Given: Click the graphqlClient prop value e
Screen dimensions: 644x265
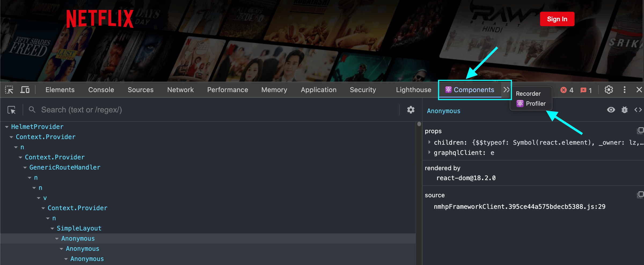Looking at the screenshot, I should (492, 153).
